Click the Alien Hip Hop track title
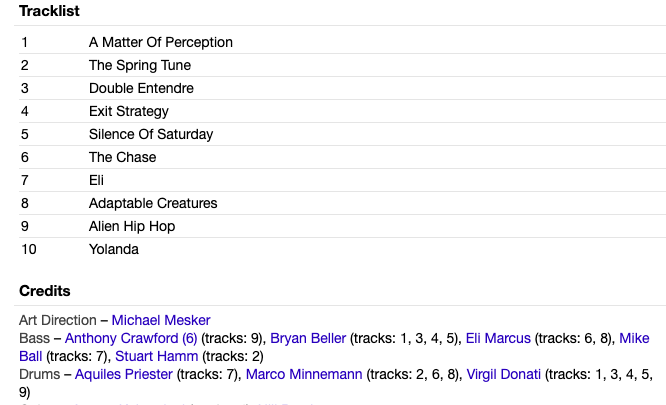Screen dimensions: 666x405 click(x=132, y=226)
